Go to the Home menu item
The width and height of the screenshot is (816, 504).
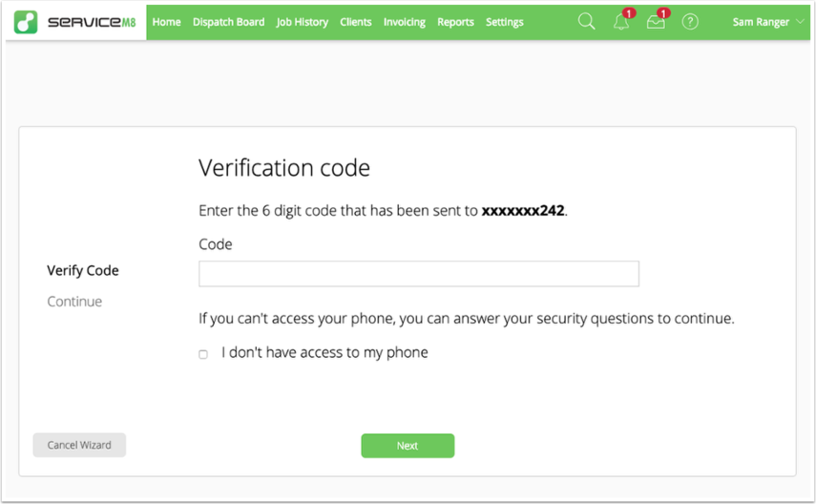(x=166, y=22)
